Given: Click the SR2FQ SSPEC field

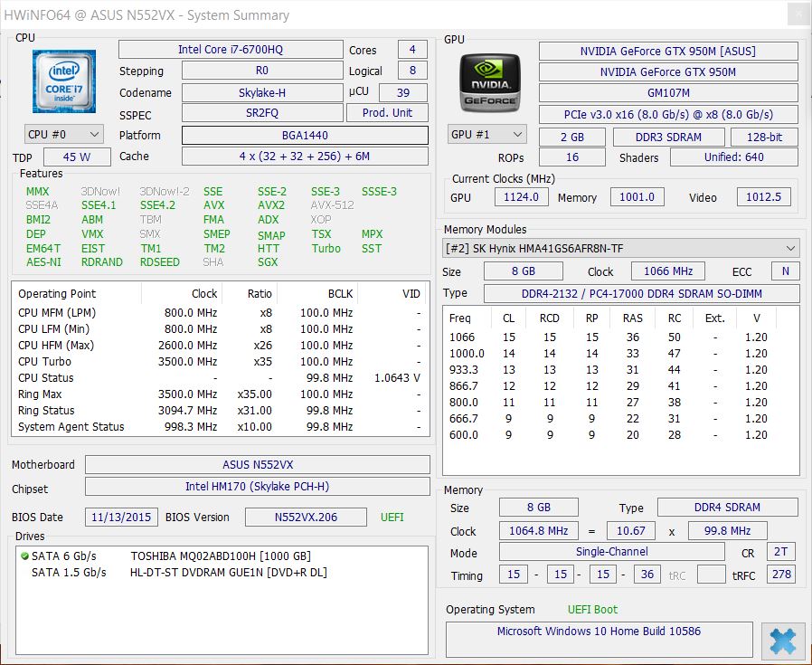Looking at the screenshot, I should tap(262, 113).
